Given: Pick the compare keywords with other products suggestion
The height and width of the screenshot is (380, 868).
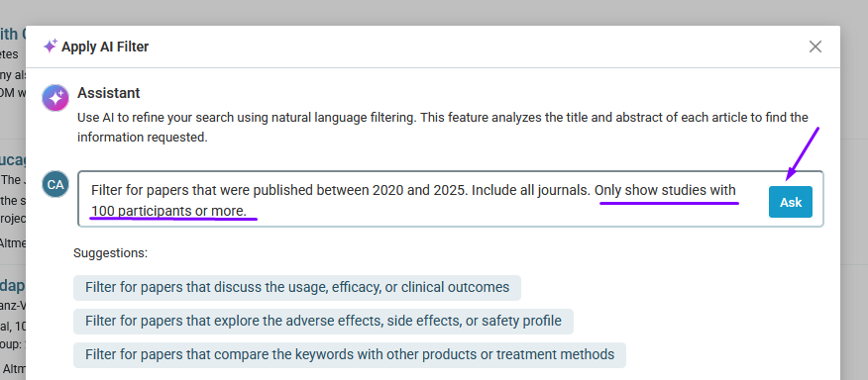Looking at the screenshot, I should [x=350, y=354].
